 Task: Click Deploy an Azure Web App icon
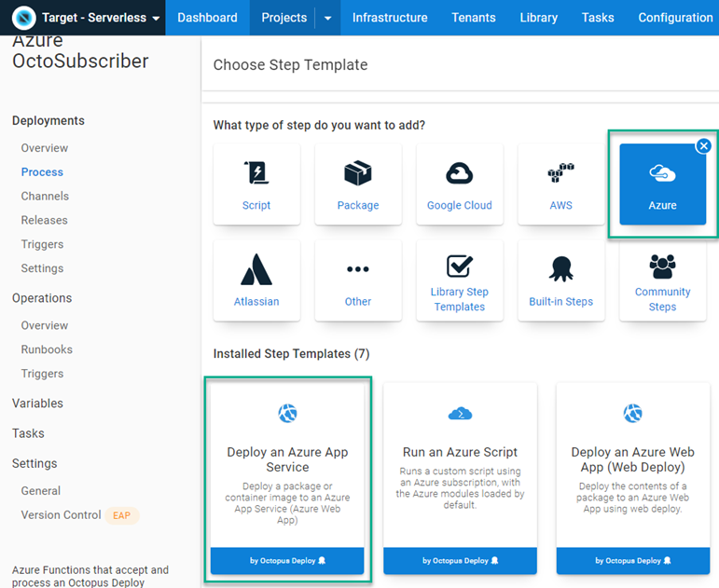633,414
